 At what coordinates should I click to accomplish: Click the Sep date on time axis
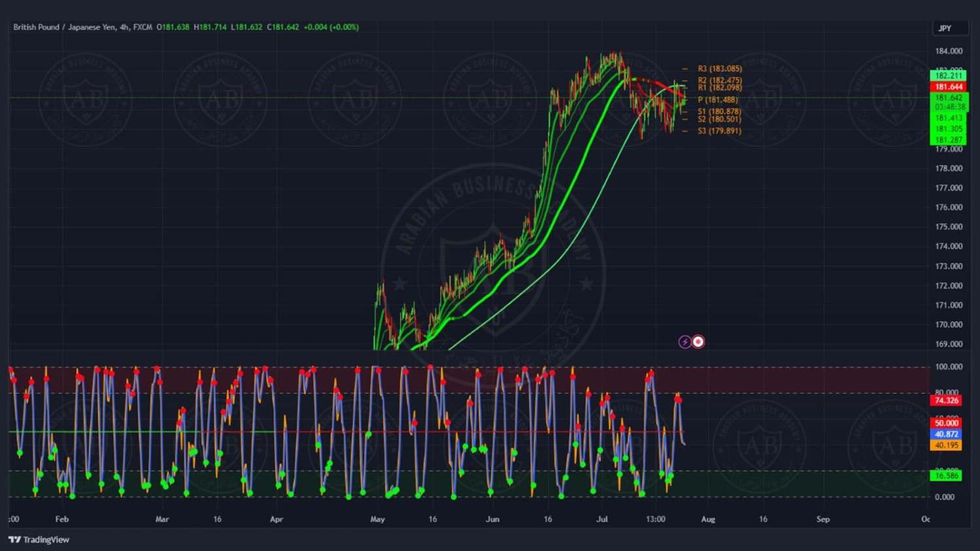pos(823,520)
